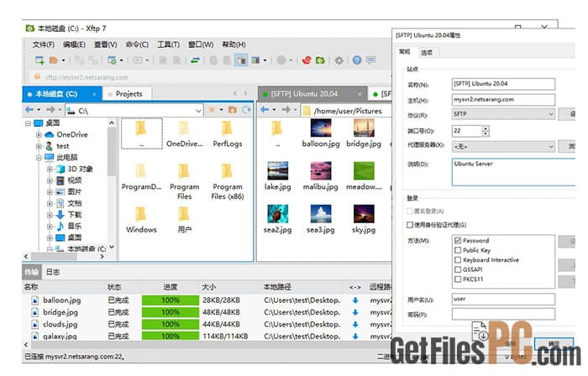This screenshot has height=376, width=588.
Task: Toggle the Password method checkbox
Action: [x=458, y=240]
